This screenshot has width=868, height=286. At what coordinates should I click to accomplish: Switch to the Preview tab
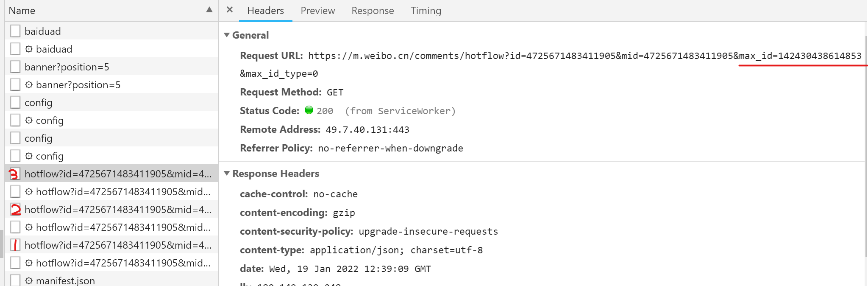[317, 11]
